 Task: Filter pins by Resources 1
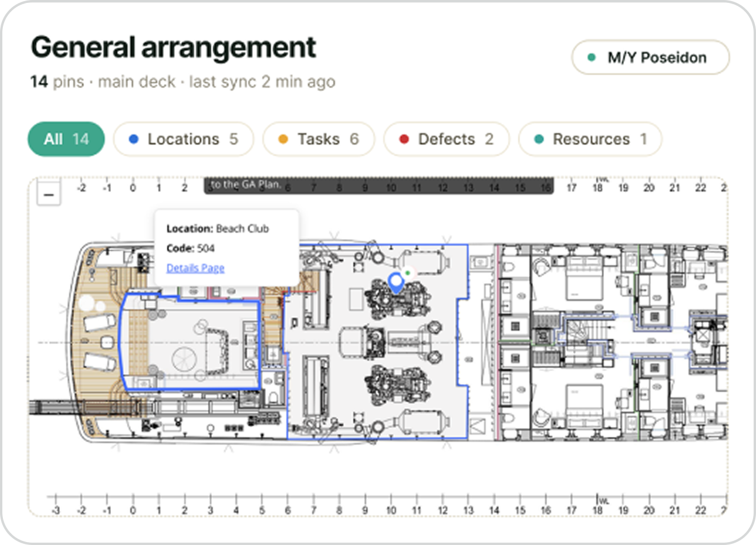pyautogui.click(x=590, y=139)
